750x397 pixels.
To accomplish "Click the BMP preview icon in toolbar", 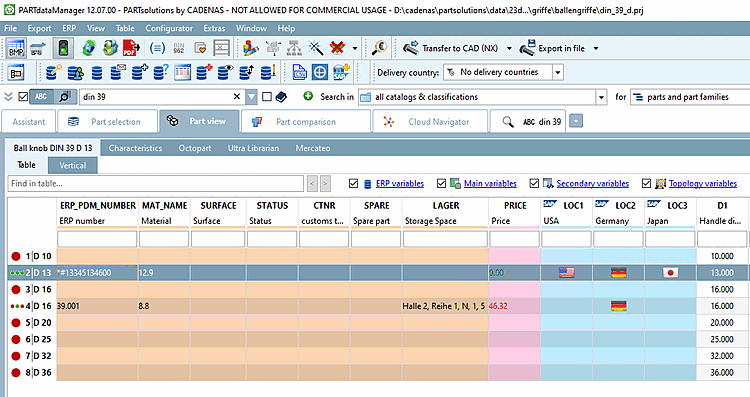I will point(16,48).
